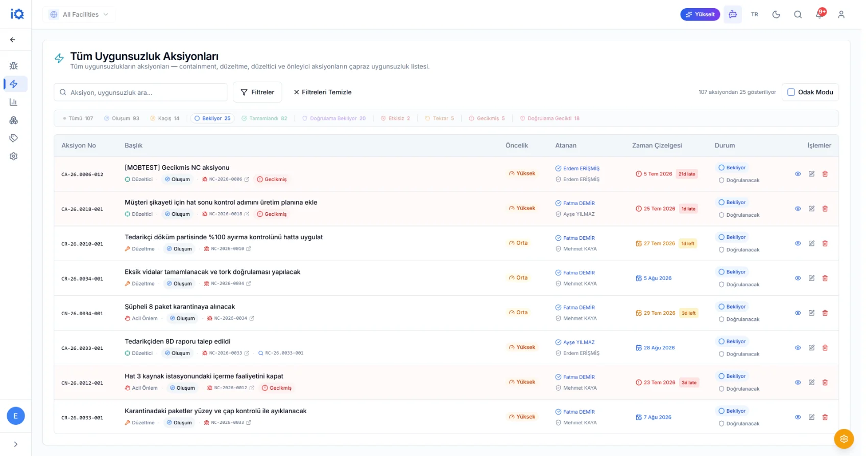Select the Tamamlandı 82 tab
The height and width of the screenshot is (456, 868).
(264, 118)
